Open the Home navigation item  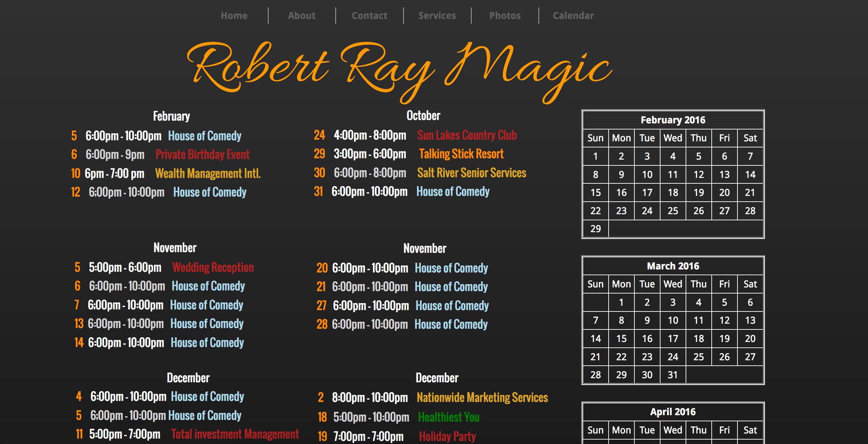point(234,16)
